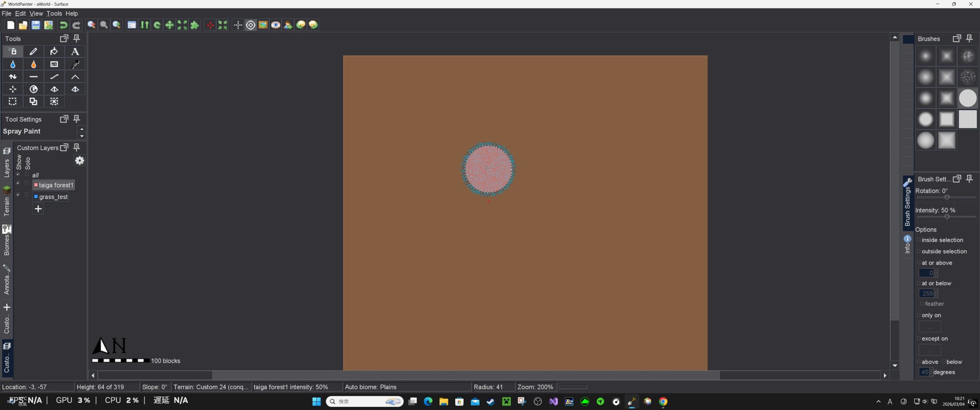The width and height of the screenshot is (980, 410).
Task: Select the orange Flood with lava tool
Action: click(x=33, y=64)
